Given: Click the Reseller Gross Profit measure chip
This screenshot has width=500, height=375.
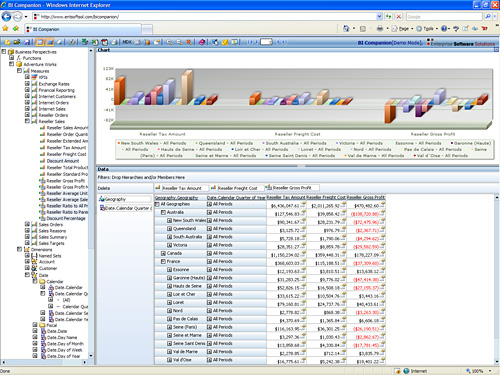Looking at the screenshot, I should click(292, 188).
